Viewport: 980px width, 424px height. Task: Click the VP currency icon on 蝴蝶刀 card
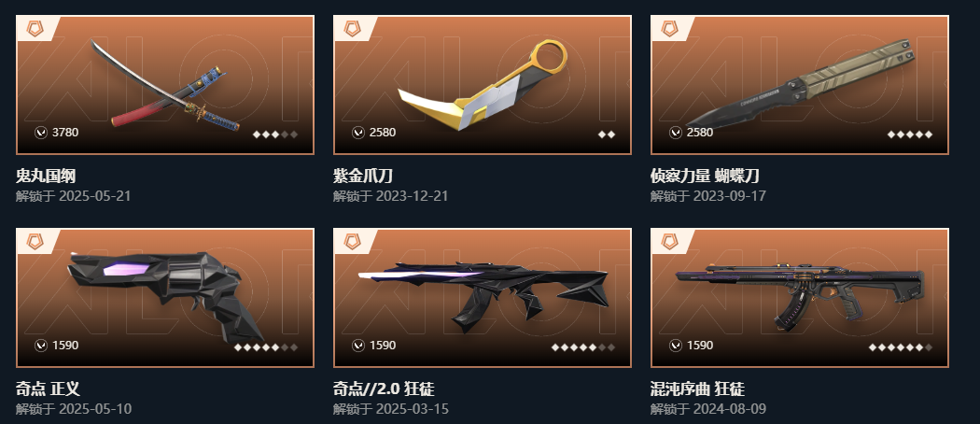pos(676,133)
